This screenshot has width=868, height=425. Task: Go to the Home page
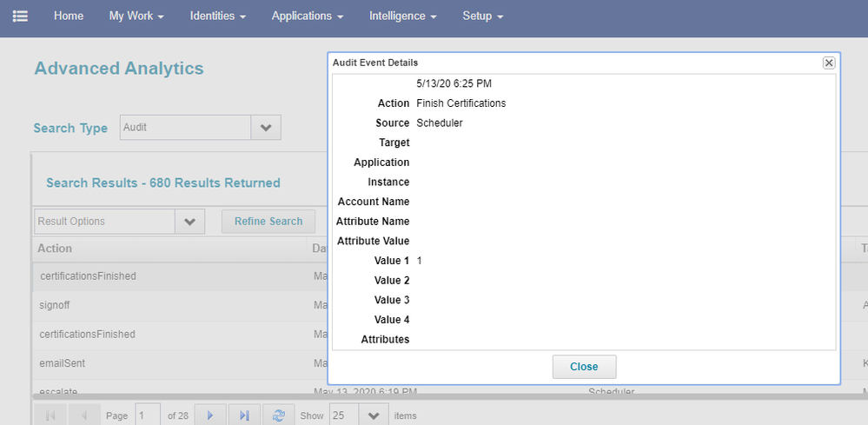[69, 17]
